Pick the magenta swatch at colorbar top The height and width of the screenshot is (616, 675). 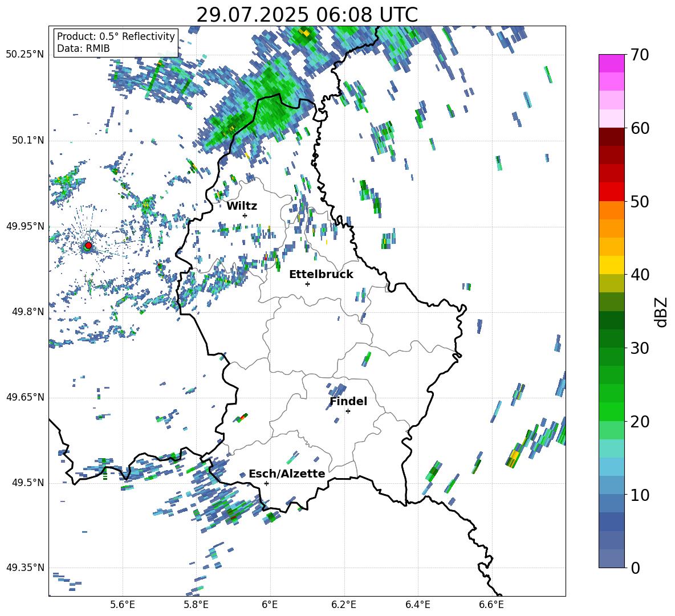click(611, 63)
